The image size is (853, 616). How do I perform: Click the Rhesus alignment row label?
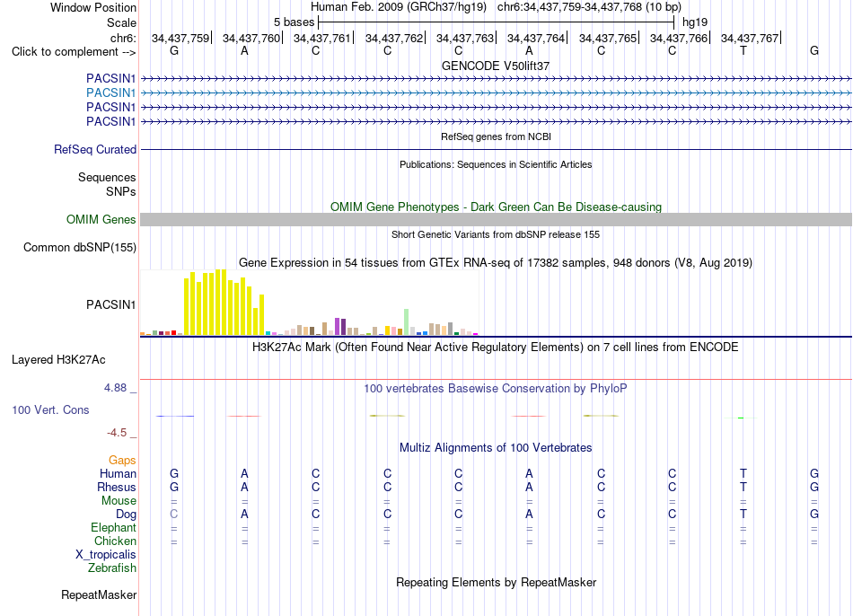[117, 487]
